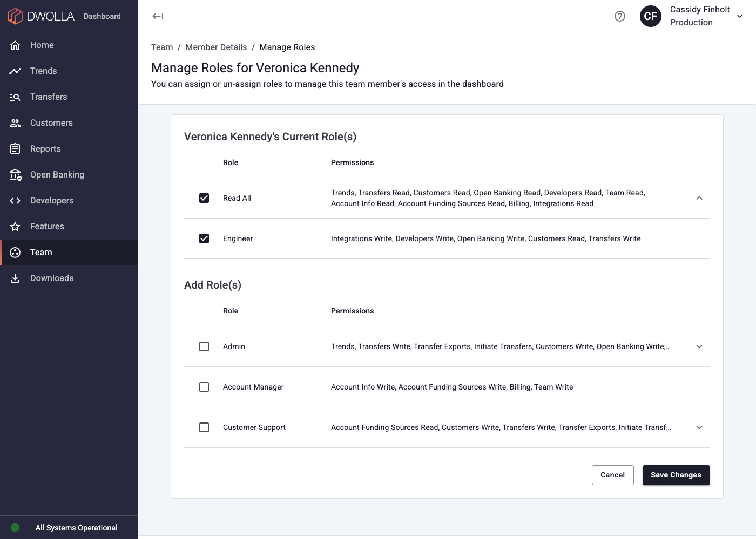Check the Account Manager role checkbox
The width and height of the screenshot is (756, 539).
204,387
